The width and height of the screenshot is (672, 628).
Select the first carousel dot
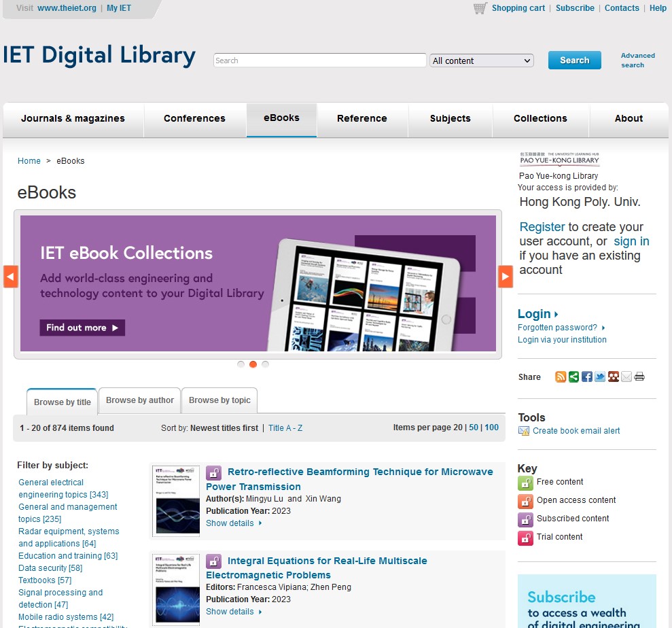coord(241,364)
